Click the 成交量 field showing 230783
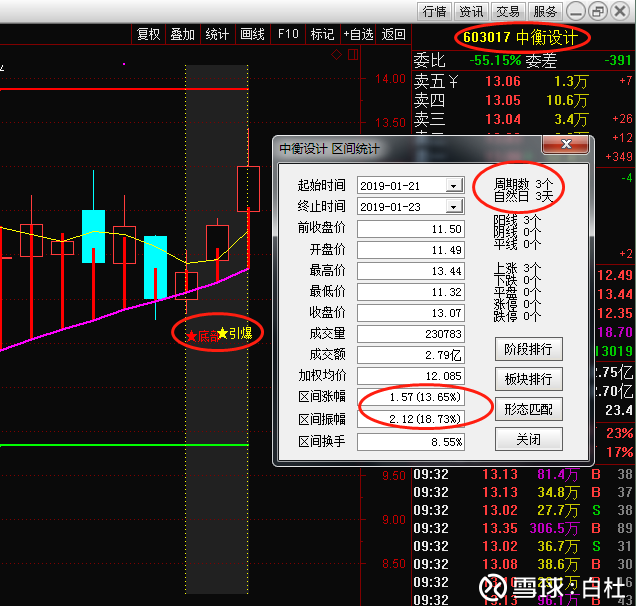Viewport: 636px width, 606px height. (x=411, y=334)
